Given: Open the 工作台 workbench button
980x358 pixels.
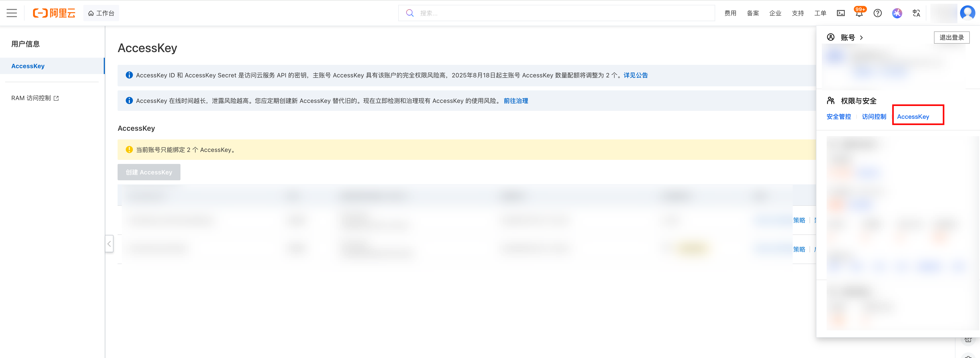Looking at the screenshot, I should 101,13.
